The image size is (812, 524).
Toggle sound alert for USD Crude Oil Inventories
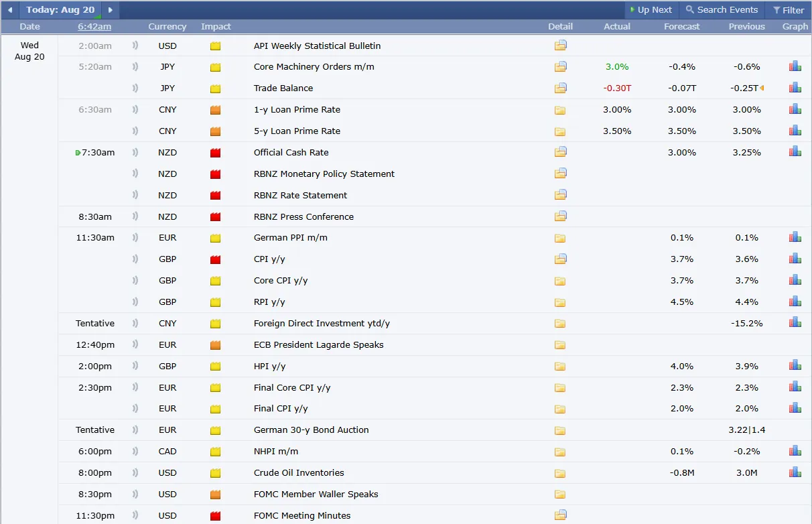[135, 472]
